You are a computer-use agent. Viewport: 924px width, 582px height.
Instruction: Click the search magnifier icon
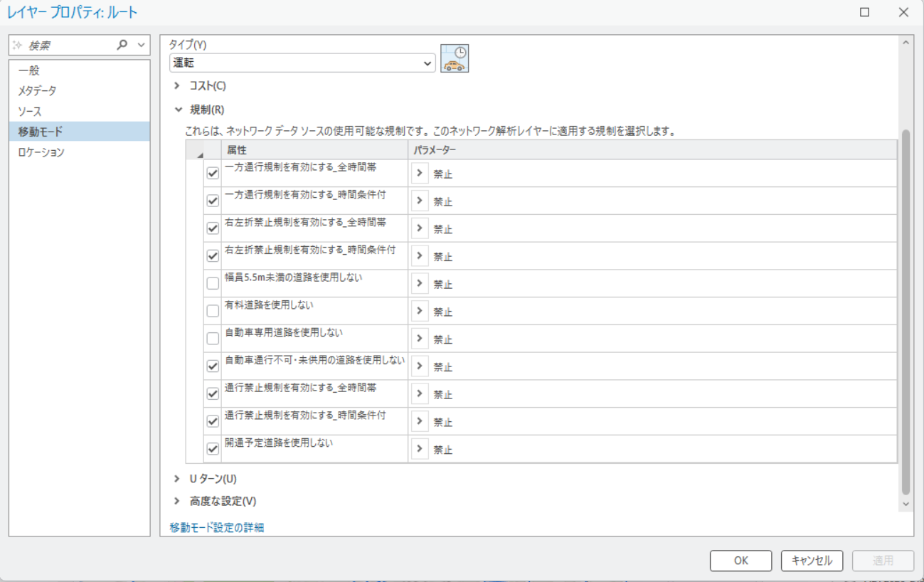pos(122,45)
